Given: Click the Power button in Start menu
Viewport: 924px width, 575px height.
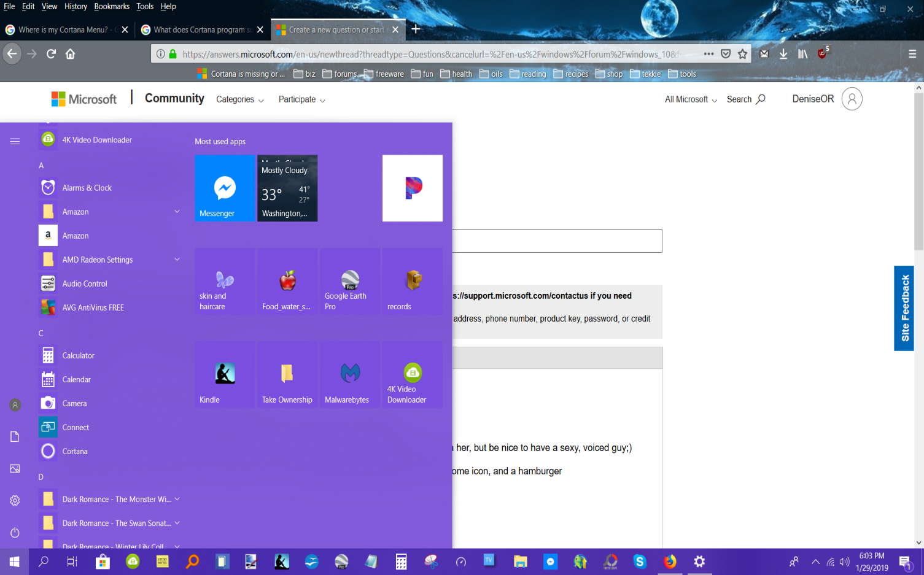Looking at the screenshot, I should [x=15, y=532].
